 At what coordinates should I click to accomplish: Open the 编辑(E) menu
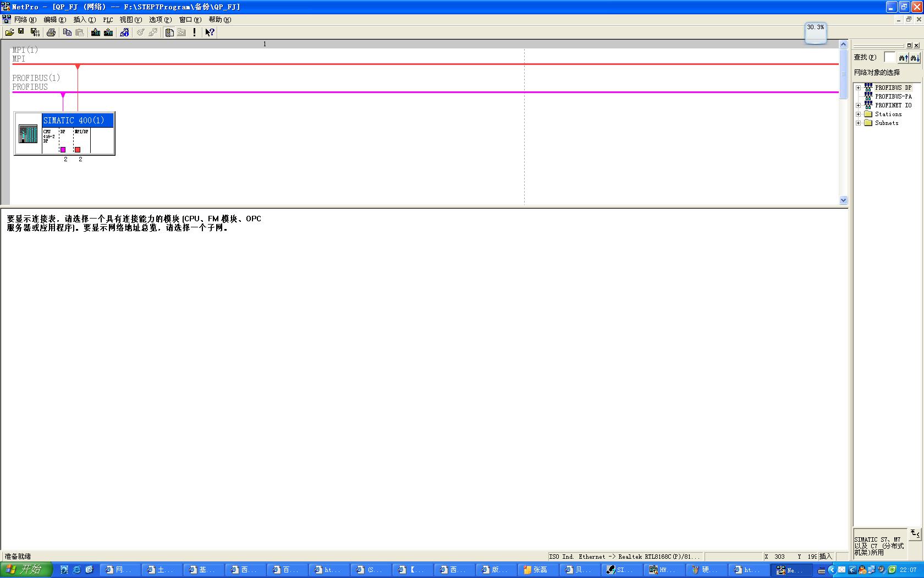tap(55, 20)
